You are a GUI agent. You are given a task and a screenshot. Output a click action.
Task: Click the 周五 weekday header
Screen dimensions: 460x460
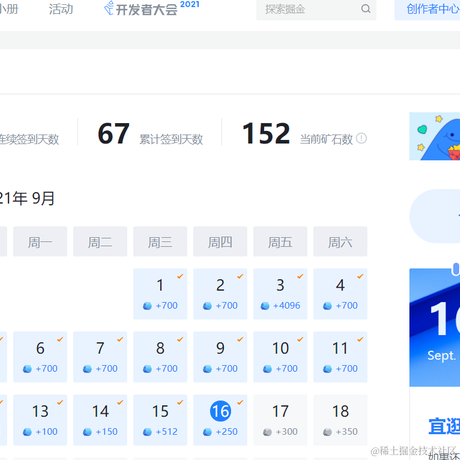point(280,242)
